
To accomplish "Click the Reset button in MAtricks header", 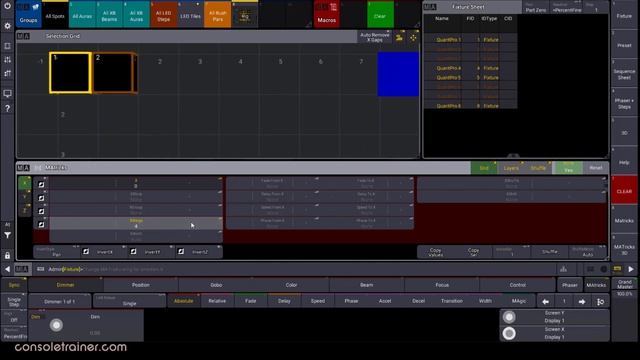I will pos(596,168).
